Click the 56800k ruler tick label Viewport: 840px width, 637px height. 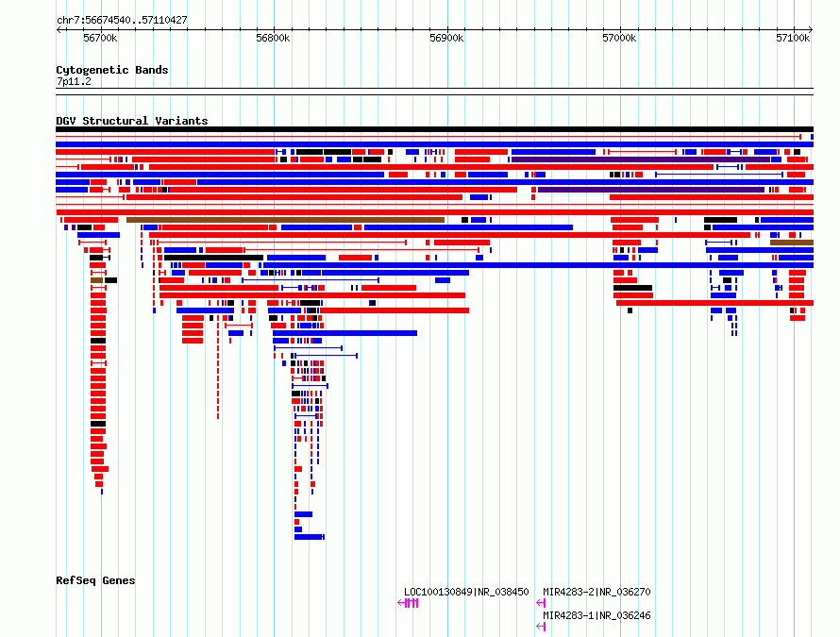click(x=273, y=38)
